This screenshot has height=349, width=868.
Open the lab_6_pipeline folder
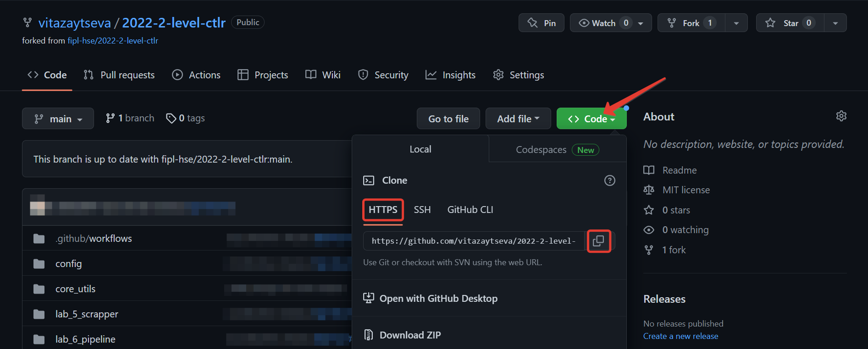tap(85, 339)
